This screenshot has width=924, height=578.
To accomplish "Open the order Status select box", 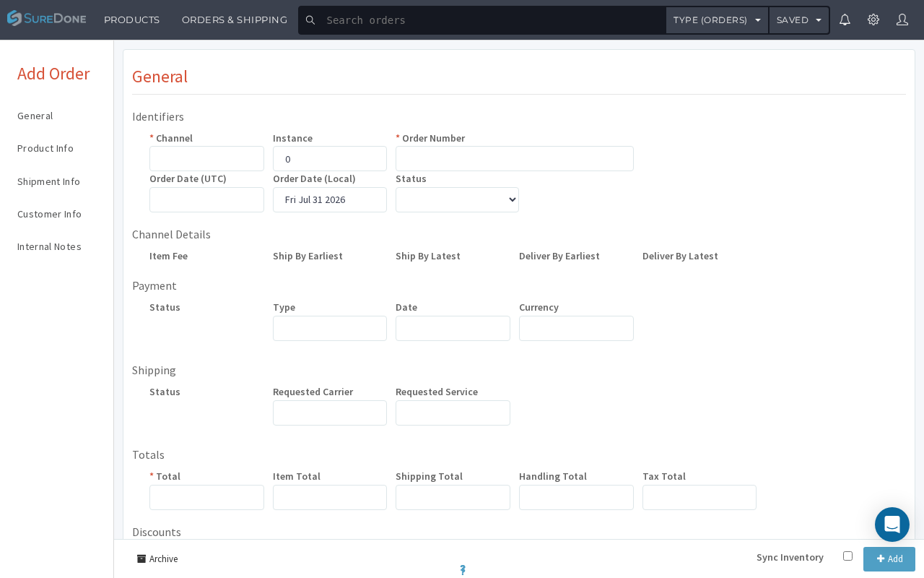I will coord(457,199).
